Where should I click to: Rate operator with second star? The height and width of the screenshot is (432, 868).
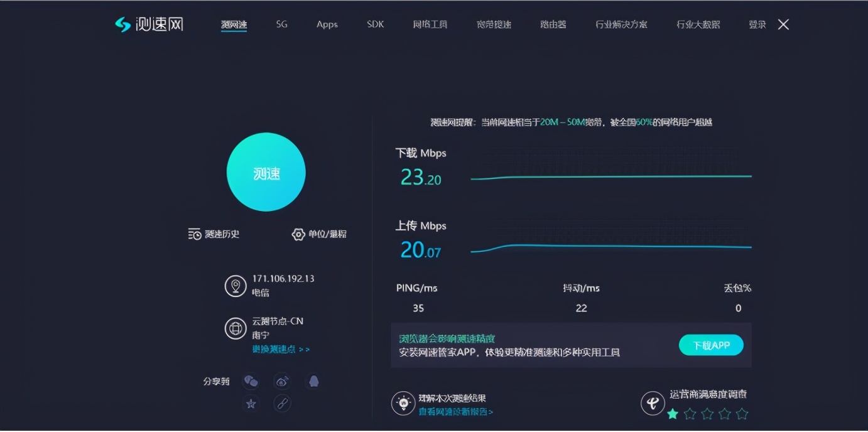pyautogui.click(x=690, y=414)
